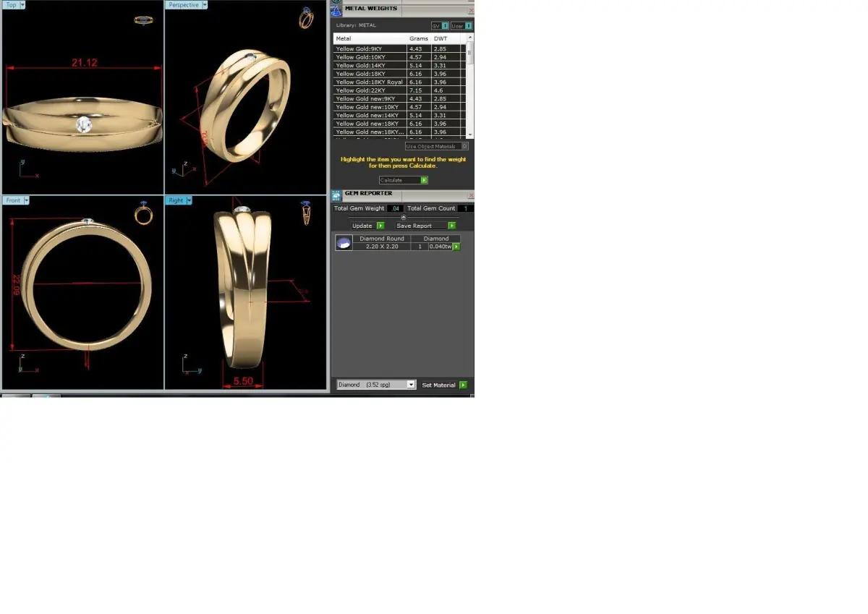Click the 21.12 dimension in Top view
This screenshot has height=614, width=868.
pos(84,63)
